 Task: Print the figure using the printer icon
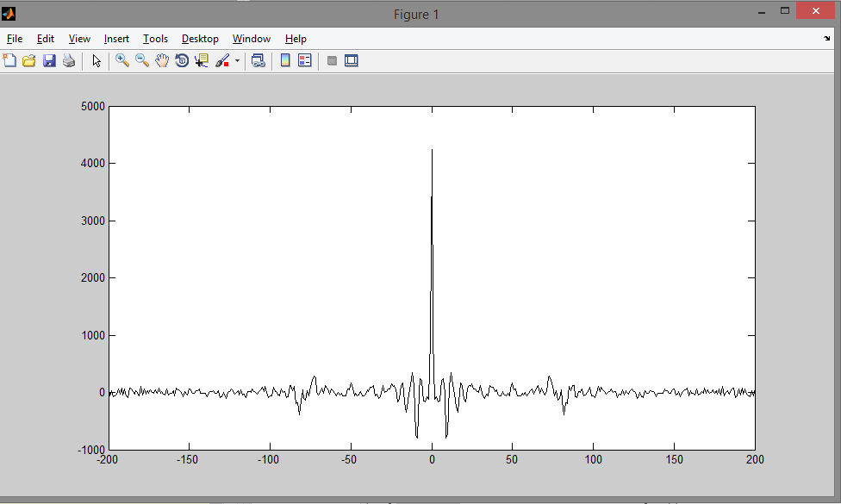69,60
